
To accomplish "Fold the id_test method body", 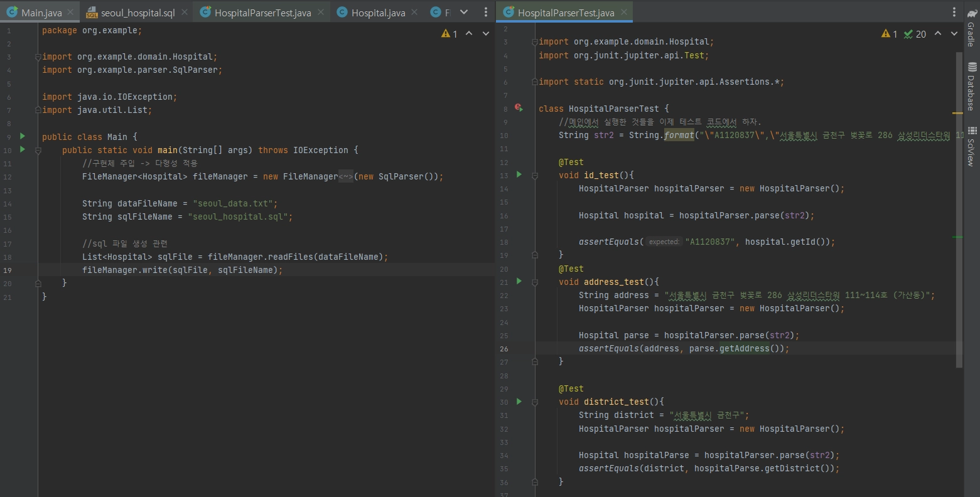I will (x=535, y=176).
